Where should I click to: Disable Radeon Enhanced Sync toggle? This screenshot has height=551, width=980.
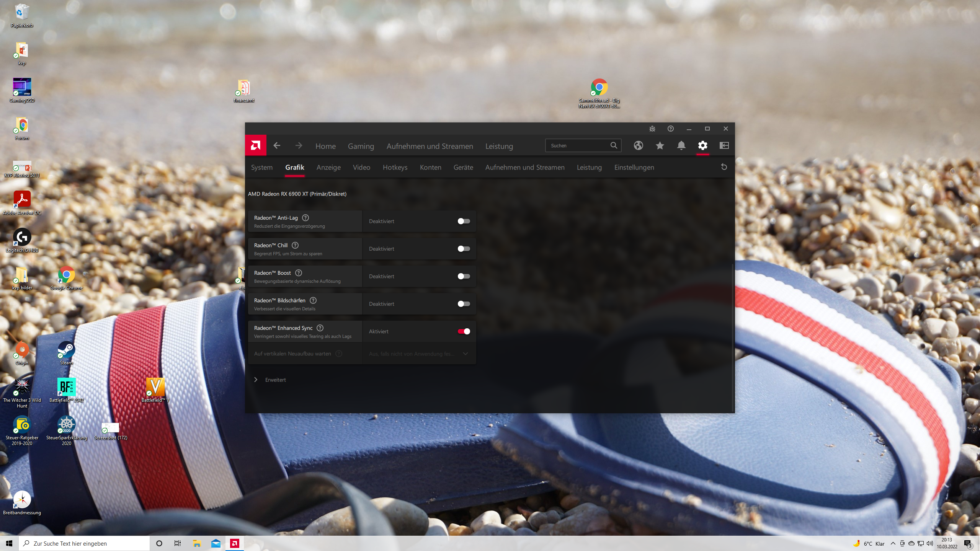[x=464, y=331]
